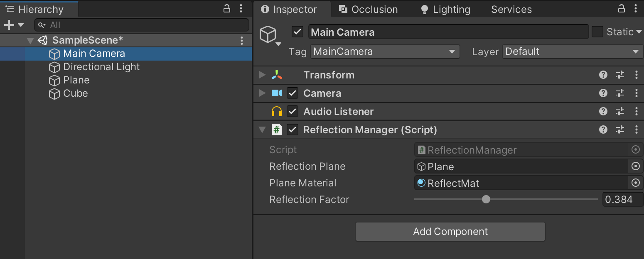Click the Add Component button

[x=450, y=232]
